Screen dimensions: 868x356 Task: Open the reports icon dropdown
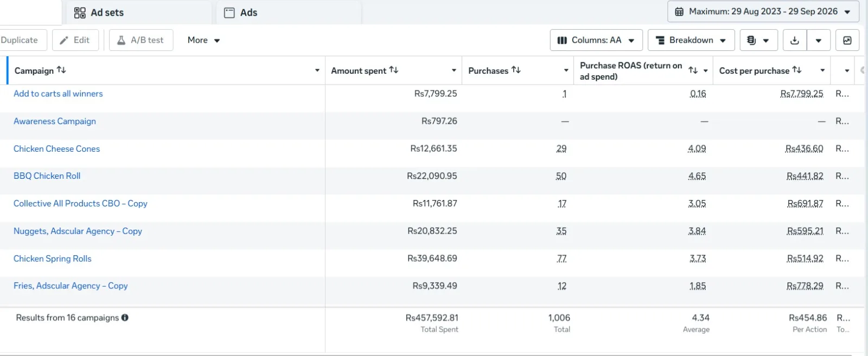[x=758, y=40]
